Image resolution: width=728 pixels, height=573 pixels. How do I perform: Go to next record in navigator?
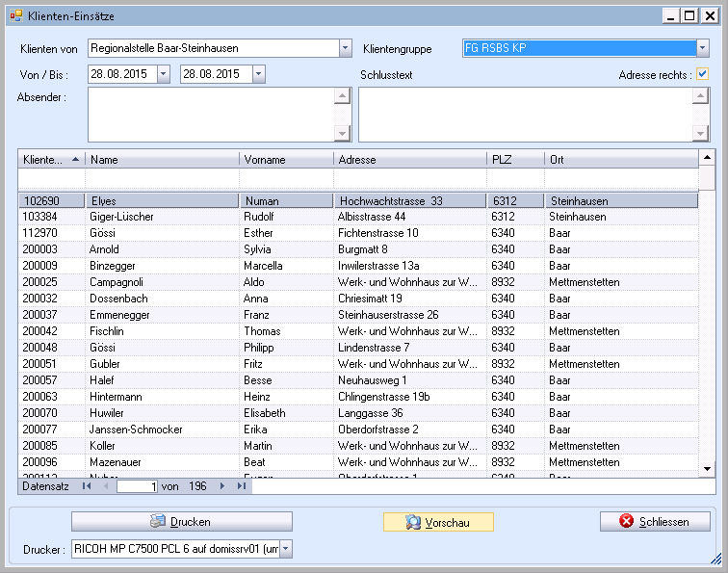(223, 486)
